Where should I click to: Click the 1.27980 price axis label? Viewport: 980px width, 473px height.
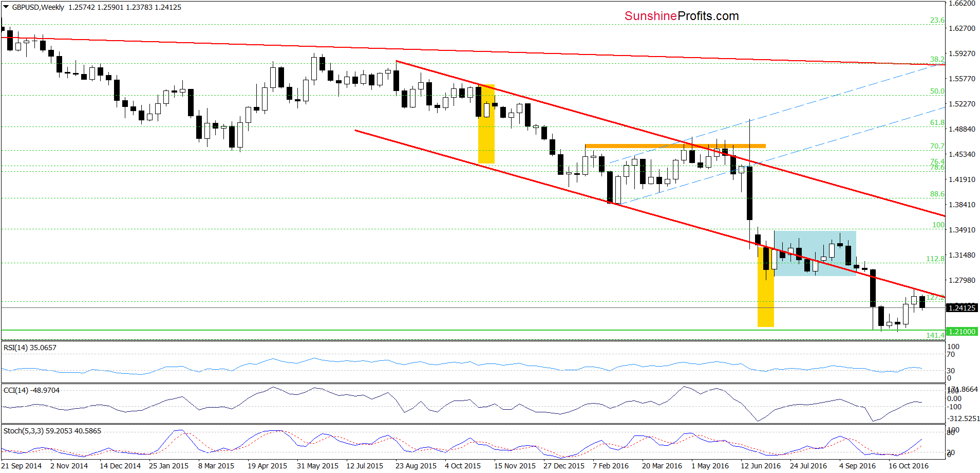point(962,280)
